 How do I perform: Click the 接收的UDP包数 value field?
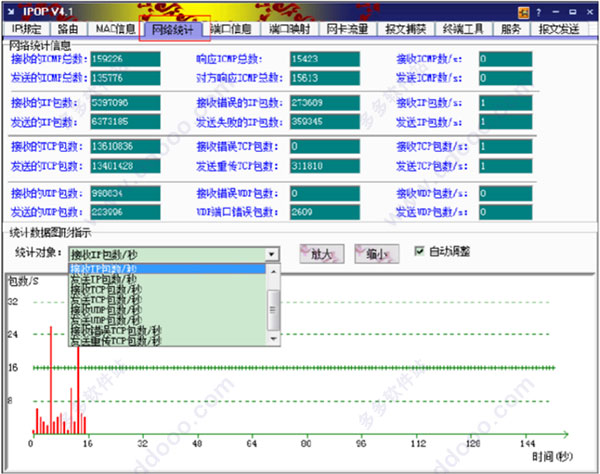125,194
